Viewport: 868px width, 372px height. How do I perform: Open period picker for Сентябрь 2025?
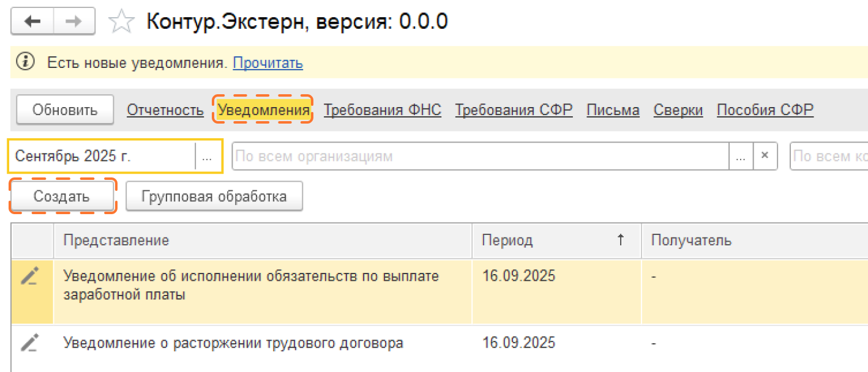point(208,157)
